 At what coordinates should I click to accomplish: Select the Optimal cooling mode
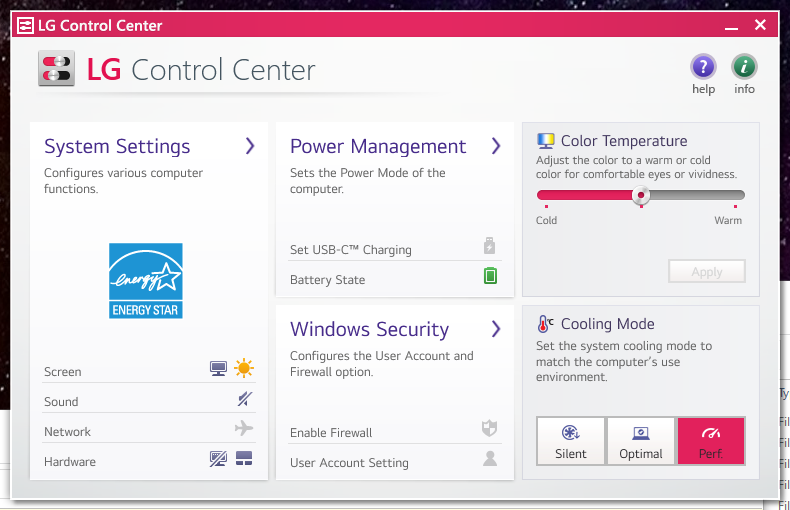[x=641, y=442]
